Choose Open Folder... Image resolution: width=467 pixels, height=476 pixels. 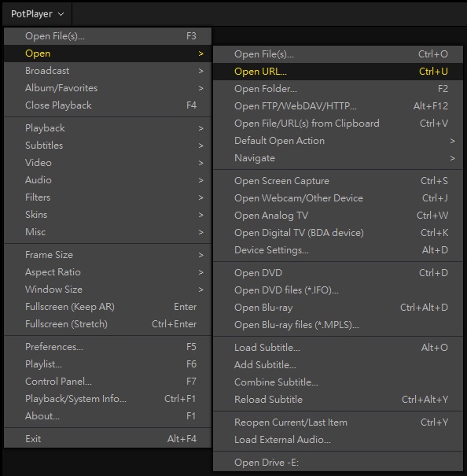click(x=338, y=89)
